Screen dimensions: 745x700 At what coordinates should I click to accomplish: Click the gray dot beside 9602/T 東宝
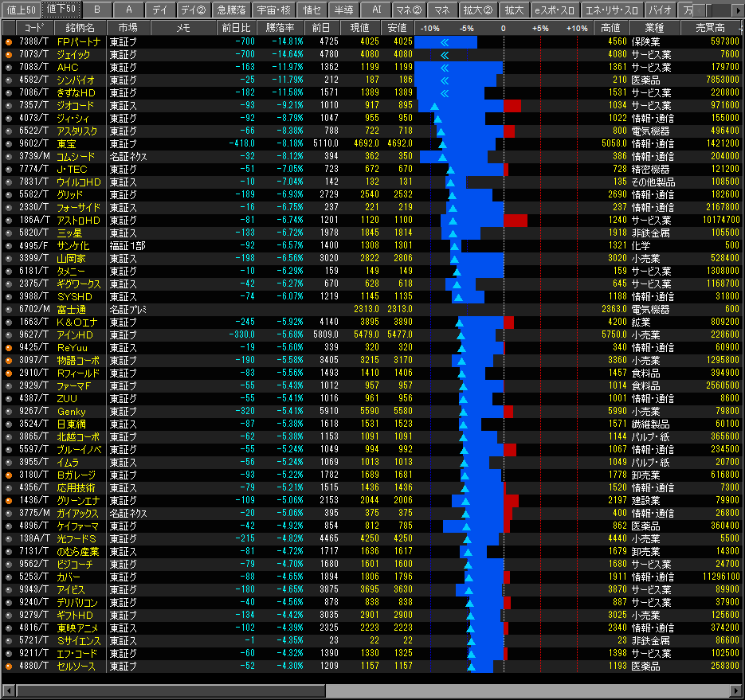click(8, 143)
